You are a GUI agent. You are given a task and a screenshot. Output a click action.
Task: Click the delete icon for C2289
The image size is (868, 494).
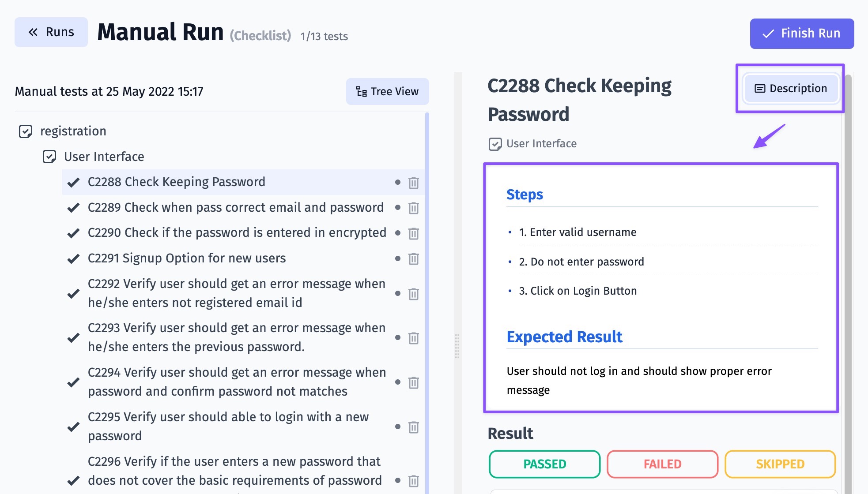tap(413, 208)
